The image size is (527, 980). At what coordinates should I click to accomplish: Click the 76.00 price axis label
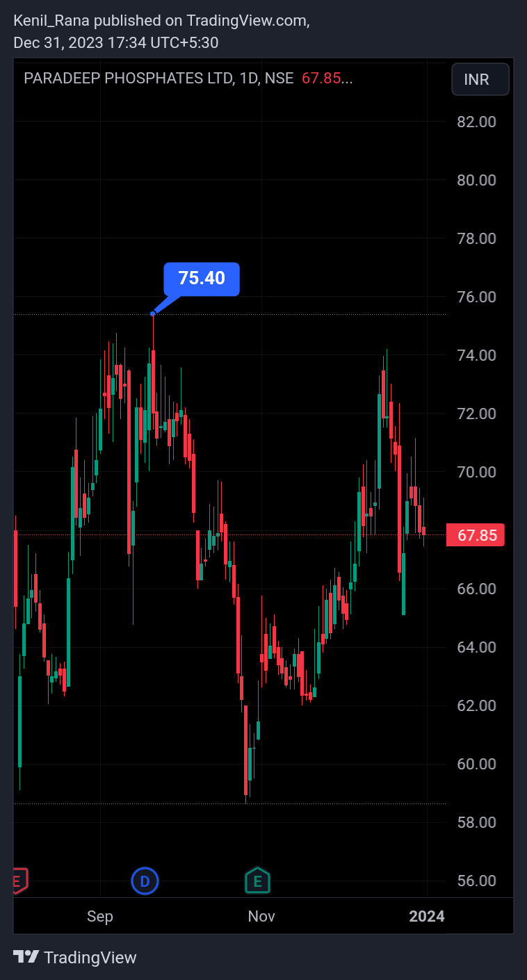point(476,297)
